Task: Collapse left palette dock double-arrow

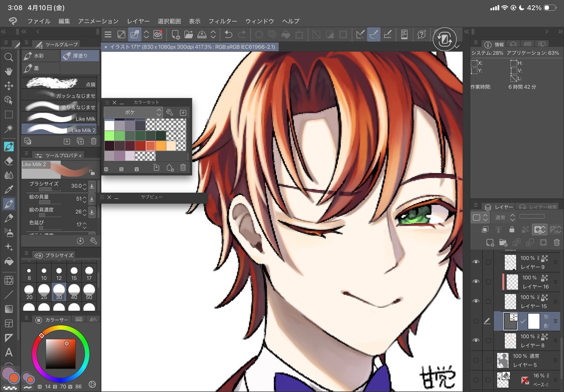Action: (4, 31)
